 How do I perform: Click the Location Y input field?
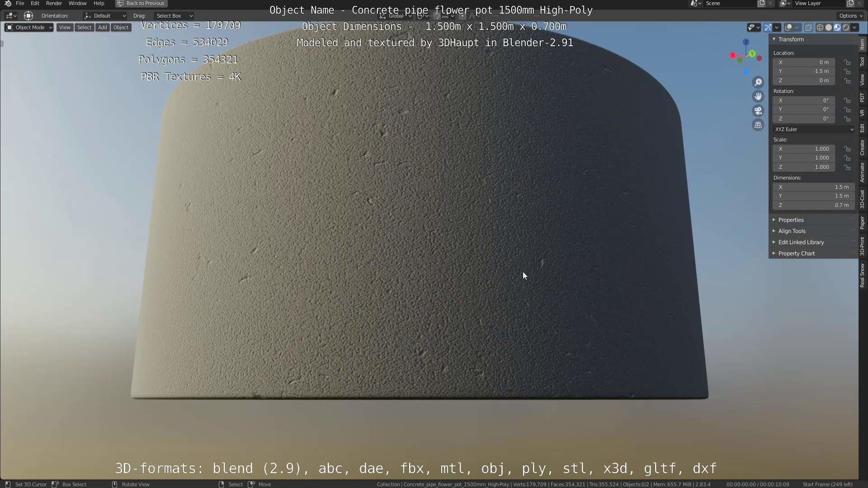[x=804, y=71]
